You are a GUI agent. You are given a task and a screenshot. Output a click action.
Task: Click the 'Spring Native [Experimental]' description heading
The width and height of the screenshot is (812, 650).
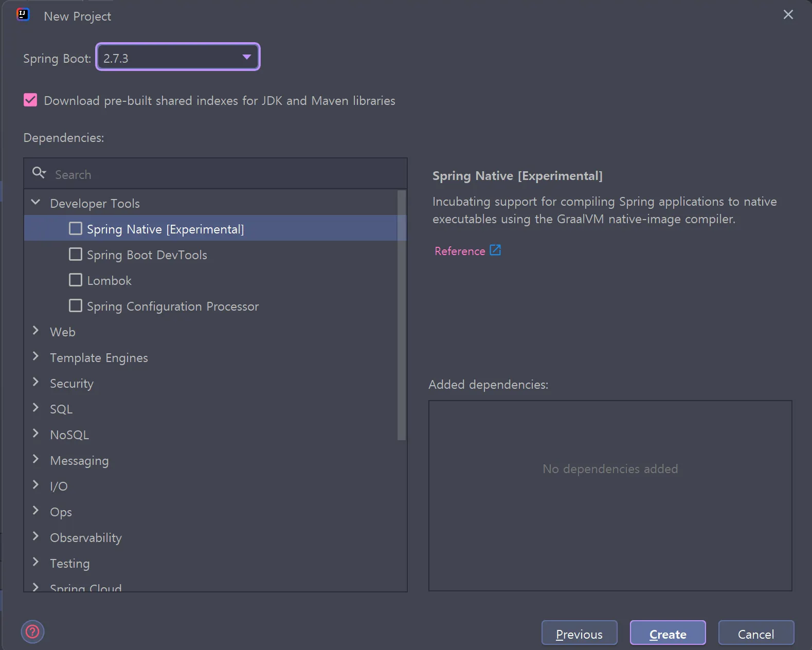tap(517, 176)
